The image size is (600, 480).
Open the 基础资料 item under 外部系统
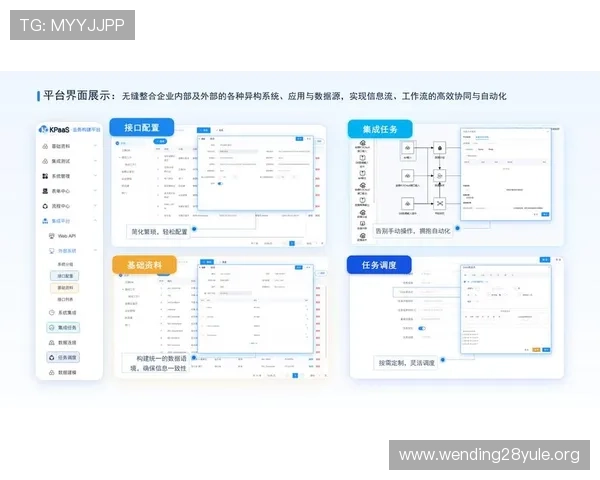click(65, 288)
